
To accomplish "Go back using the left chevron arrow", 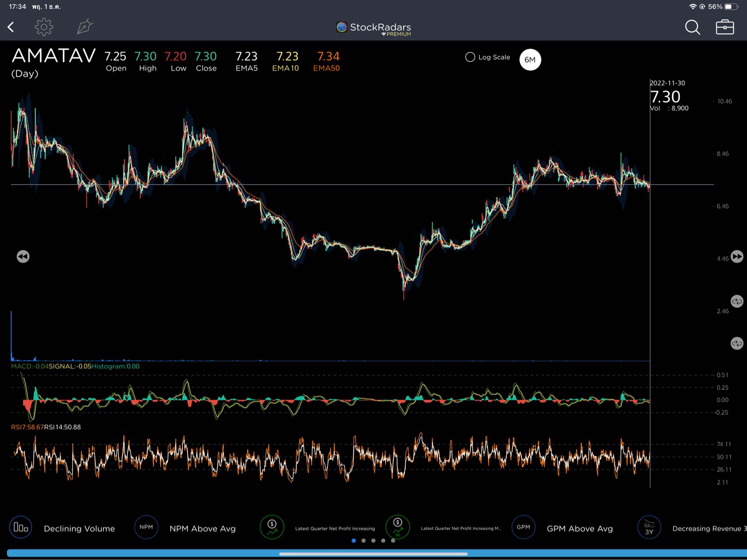I will coord(11,27).
